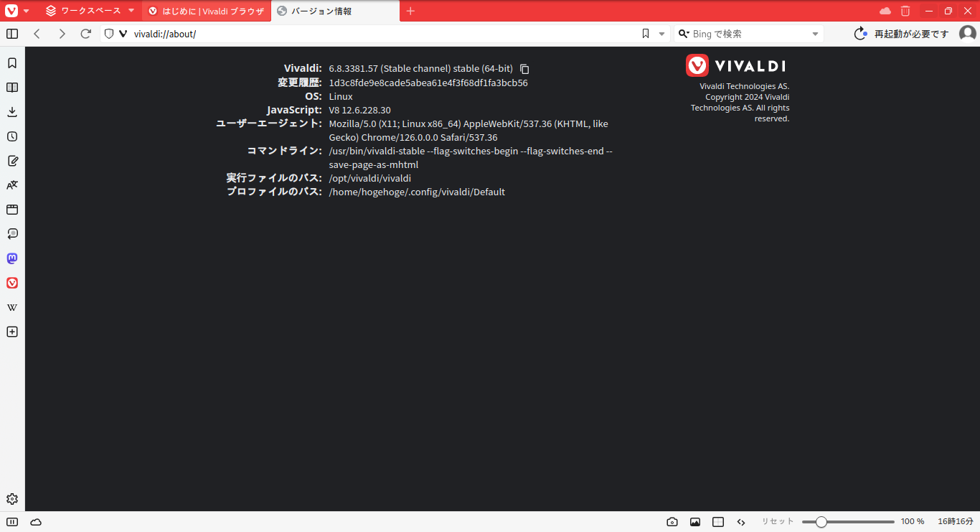Open the ワークスペース workspaces dropdown
The height and width of the screenshot is (532, 980).
pyautogui.click(x=90, y=11)
